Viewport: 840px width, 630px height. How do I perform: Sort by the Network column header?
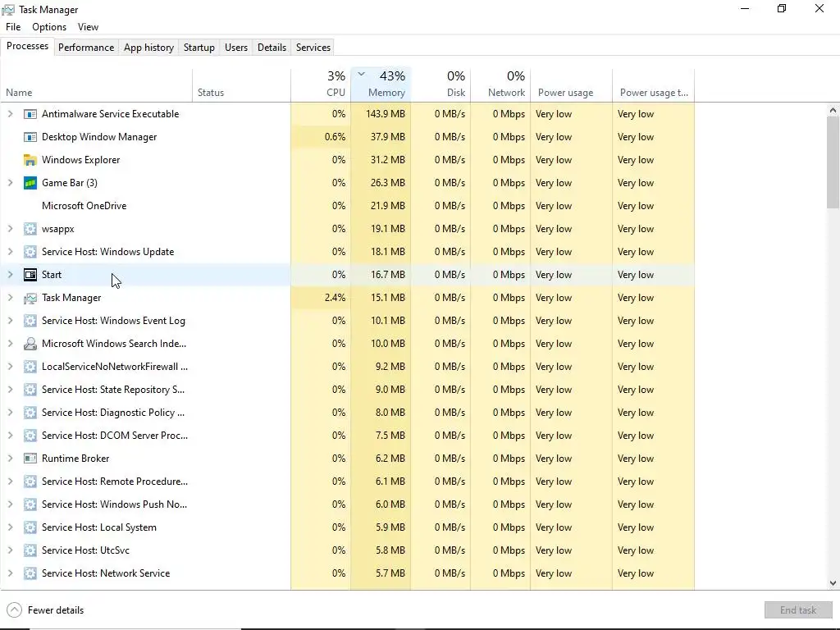pos(501,84)
